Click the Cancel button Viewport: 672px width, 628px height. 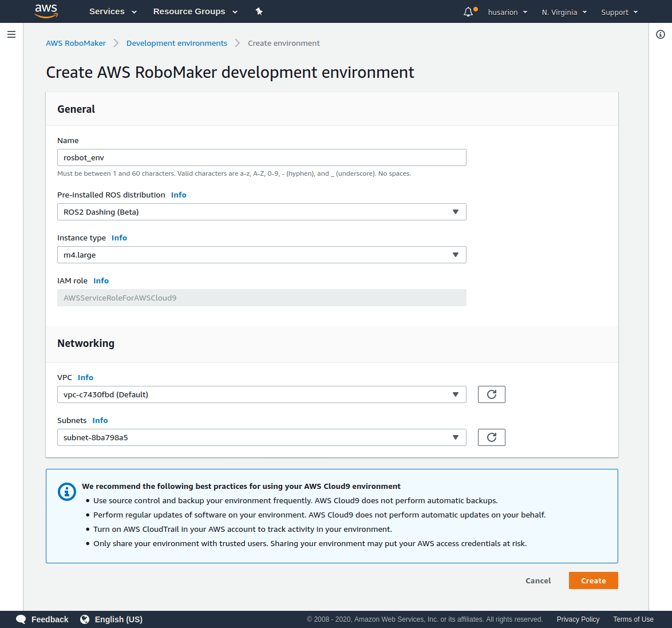tap(538, 580)
